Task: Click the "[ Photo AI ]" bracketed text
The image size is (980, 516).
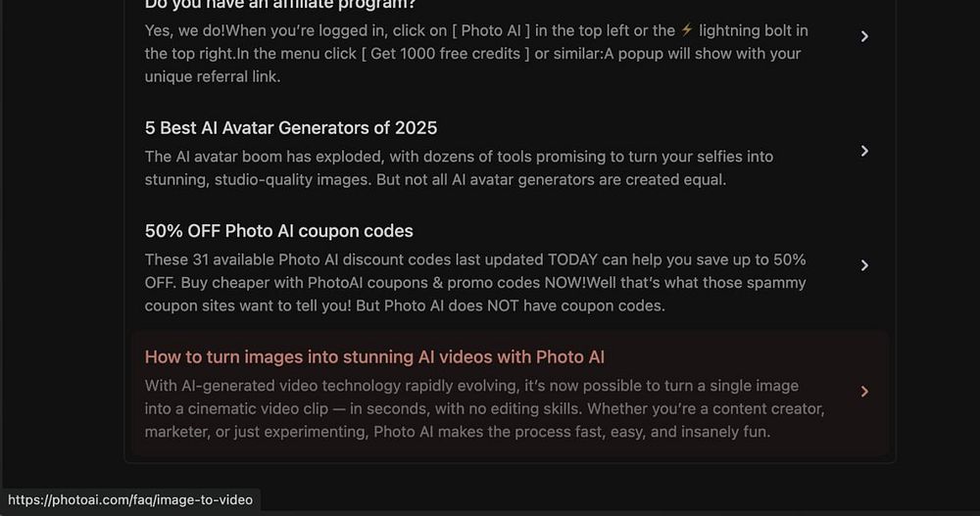Action: (499, 31)
